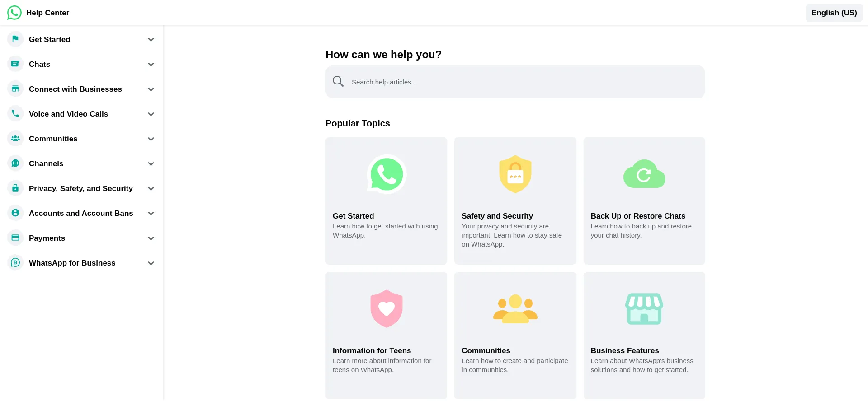Click the storefront icon for Connect with Businesses

coord(15,89)
